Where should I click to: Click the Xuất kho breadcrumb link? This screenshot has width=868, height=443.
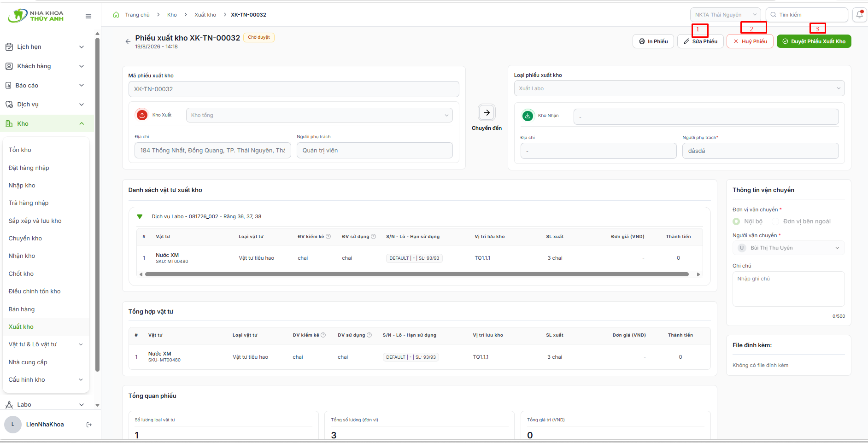tap(205, 15)
